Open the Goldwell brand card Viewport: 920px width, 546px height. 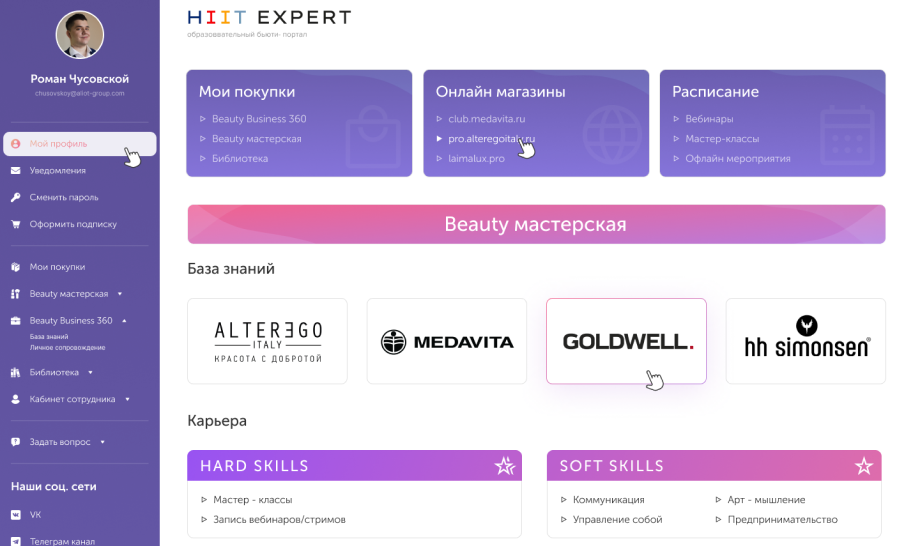[626, 341]
